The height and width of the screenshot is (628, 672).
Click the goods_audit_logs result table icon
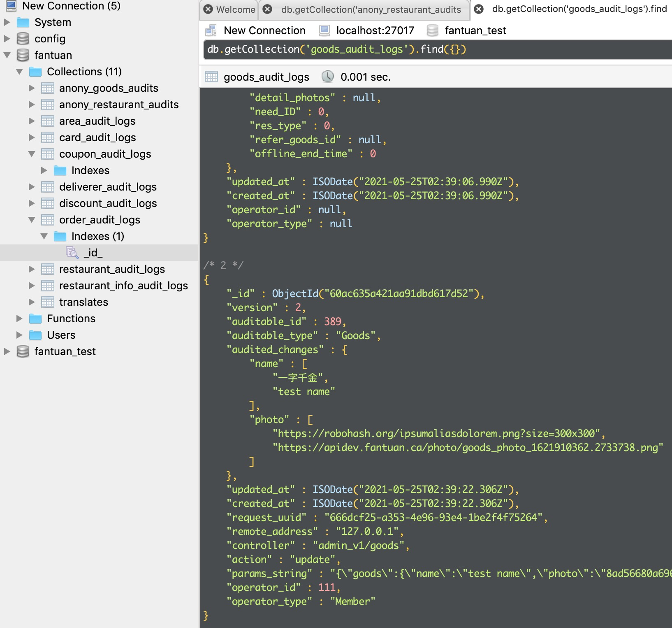(211, 77)
